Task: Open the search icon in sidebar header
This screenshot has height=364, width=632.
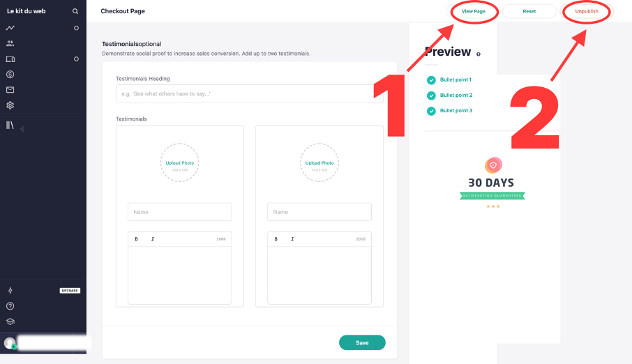Action: pos(75,11)
